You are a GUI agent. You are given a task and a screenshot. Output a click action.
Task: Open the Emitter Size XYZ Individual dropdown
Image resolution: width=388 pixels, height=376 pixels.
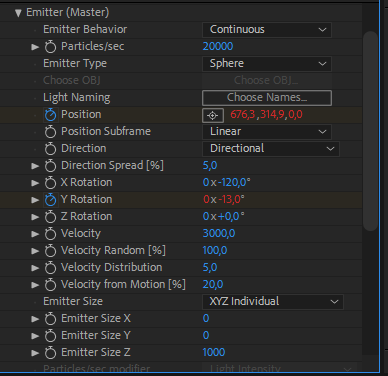click(273, 302)
